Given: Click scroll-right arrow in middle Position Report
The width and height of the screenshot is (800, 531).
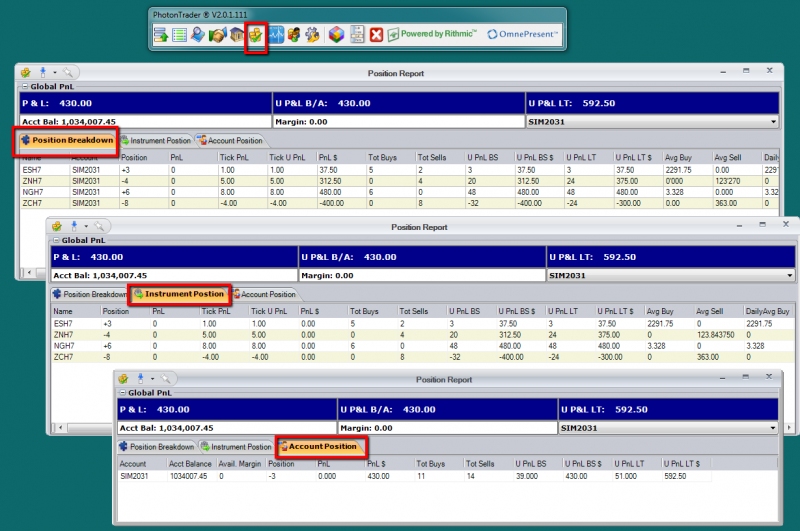Looking at the screenshot, I should [x=789, y=427].
